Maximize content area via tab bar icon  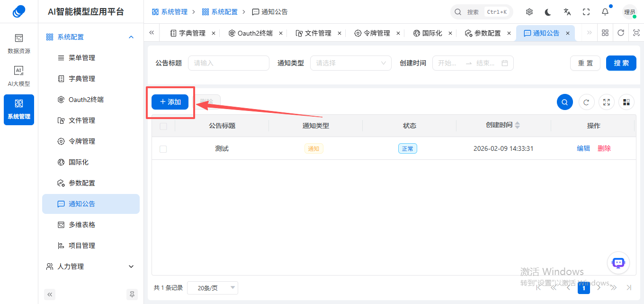(x=635, y=33)
